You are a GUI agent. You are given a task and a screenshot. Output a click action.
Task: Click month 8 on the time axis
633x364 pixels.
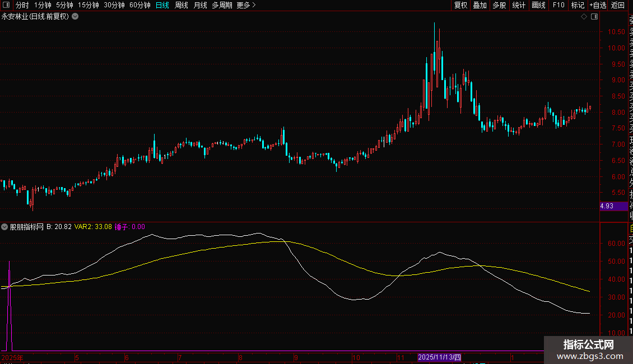tap(240, 357)
